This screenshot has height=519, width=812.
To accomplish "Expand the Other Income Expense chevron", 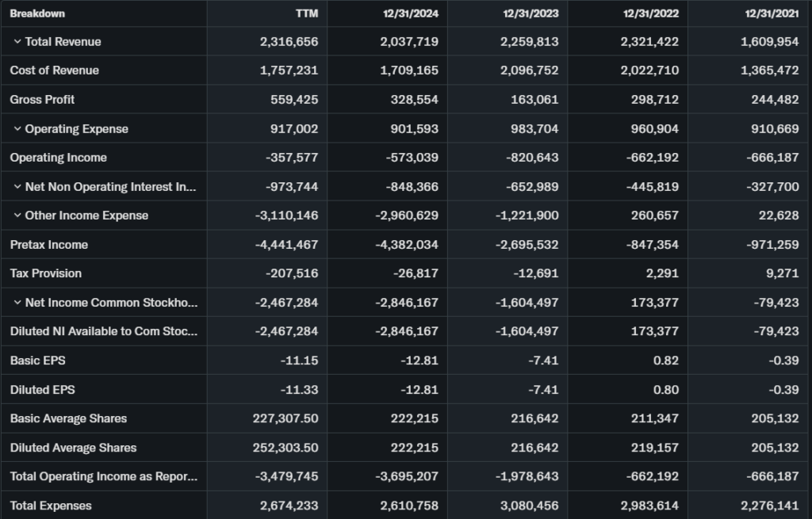I will pyautogui.click(x=17, y=216).
